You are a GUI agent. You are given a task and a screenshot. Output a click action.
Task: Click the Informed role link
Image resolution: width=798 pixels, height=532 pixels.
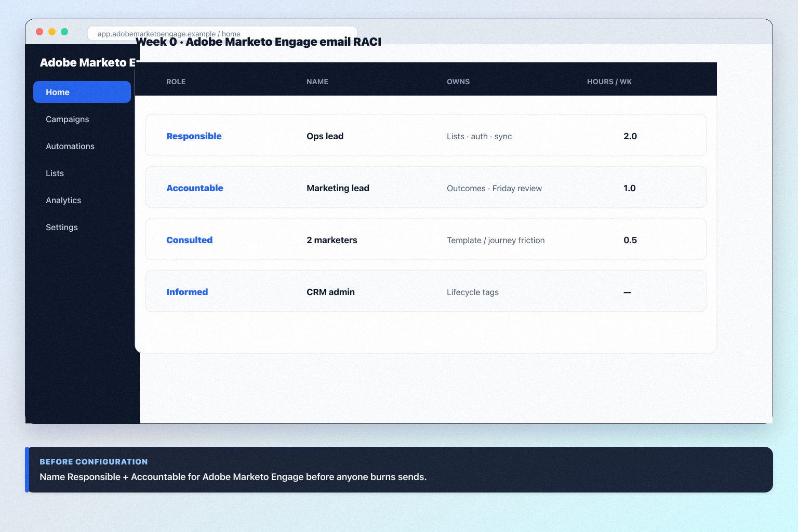pos(187,292)
